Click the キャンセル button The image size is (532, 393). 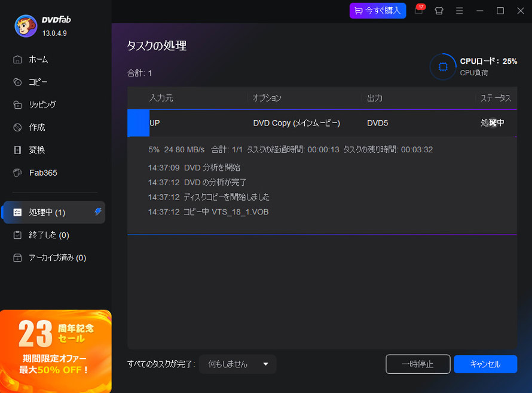coord(485,364)
